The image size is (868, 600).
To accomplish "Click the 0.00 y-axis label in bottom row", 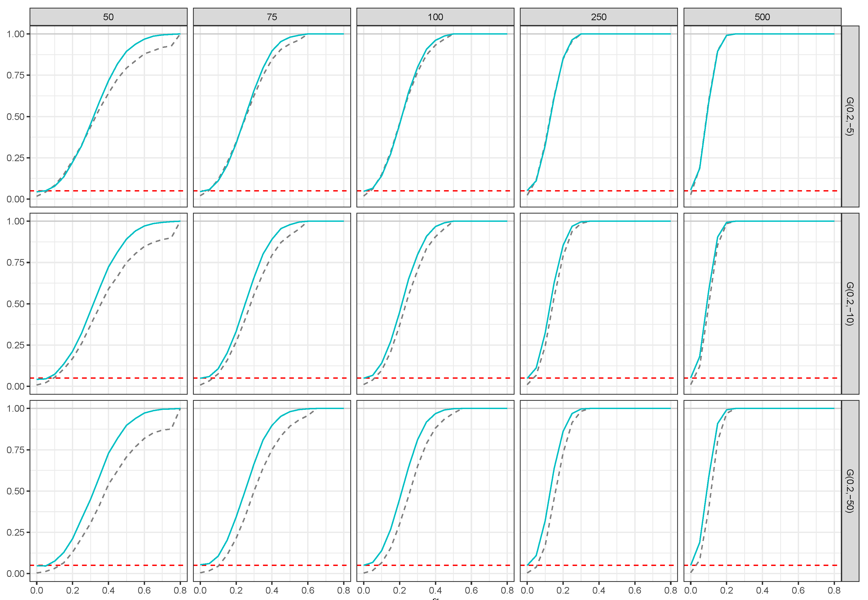I will 15,574.
